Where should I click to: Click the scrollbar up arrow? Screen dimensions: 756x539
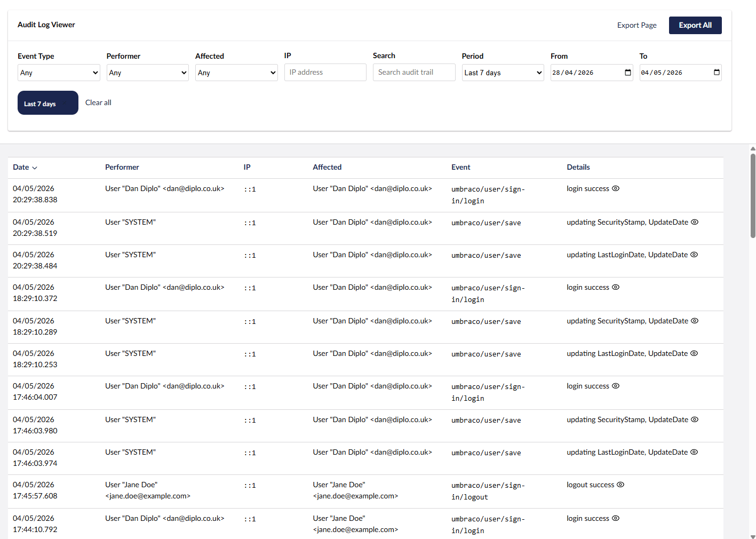753,148
